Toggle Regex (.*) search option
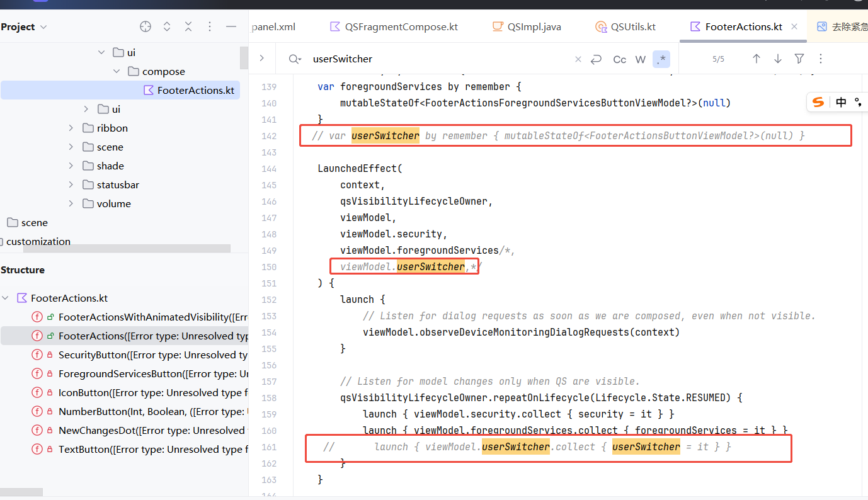Screen dimensions: 868x500 (x=661, y=59)
